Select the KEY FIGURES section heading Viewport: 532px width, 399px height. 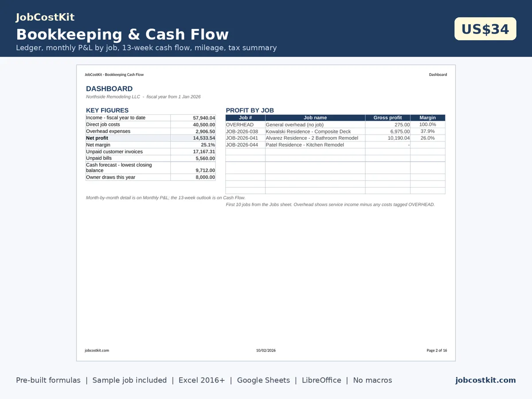(x=107, y=110)
